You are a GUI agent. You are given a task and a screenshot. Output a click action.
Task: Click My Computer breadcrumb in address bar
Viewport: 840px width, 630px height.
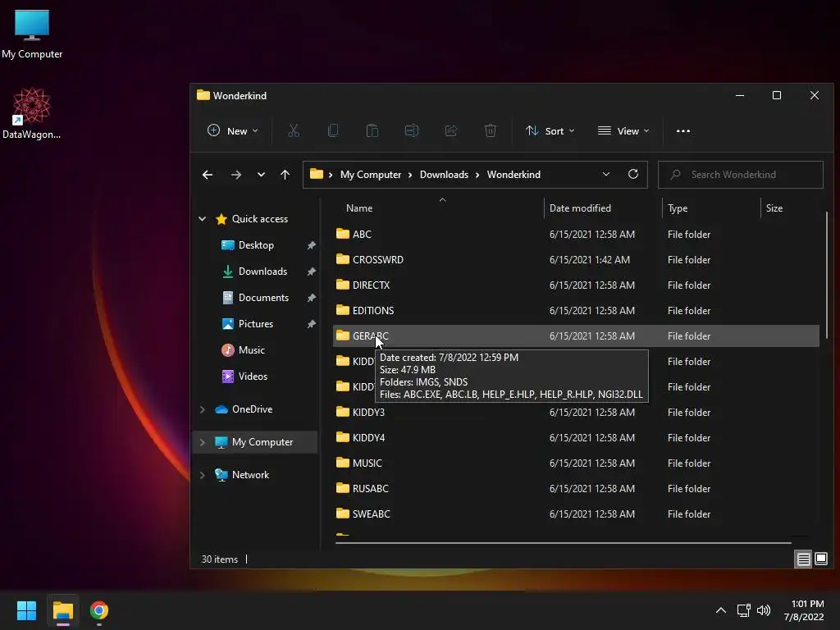(x=370, y=175)
